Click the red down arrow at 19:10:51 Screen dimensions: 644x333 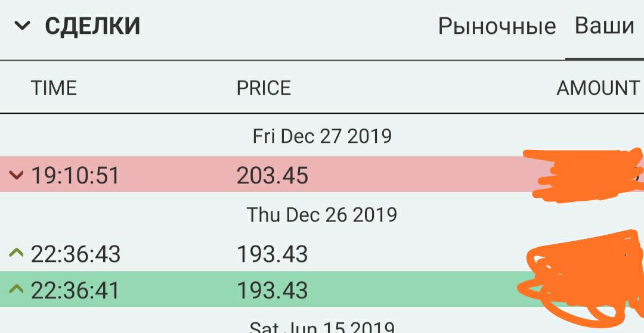point(17,176)
